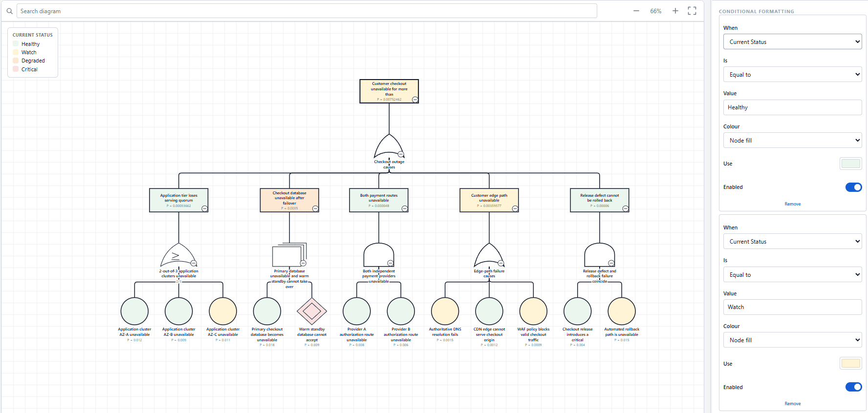
Task: Collapse the Application tier loses quorum node
Action: (205, 208)
